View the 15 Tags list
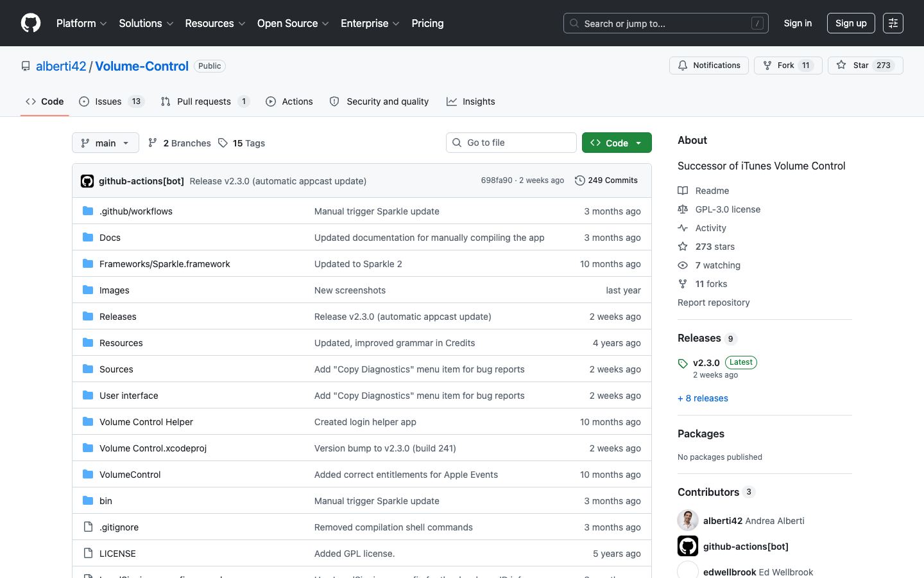The width and height of the screenshot is (924, 578). [x=241, y=143]
